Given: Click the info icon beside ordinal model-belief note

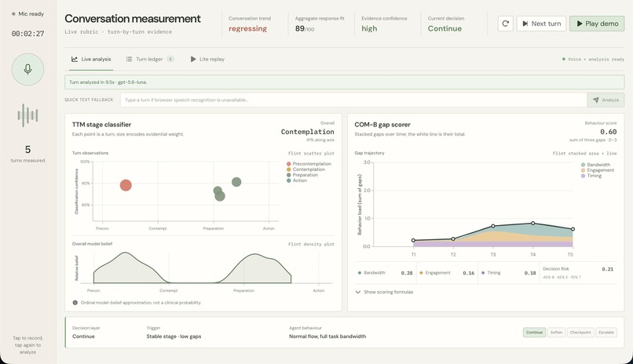Looking at the screenshot, I should click(75, 303).
